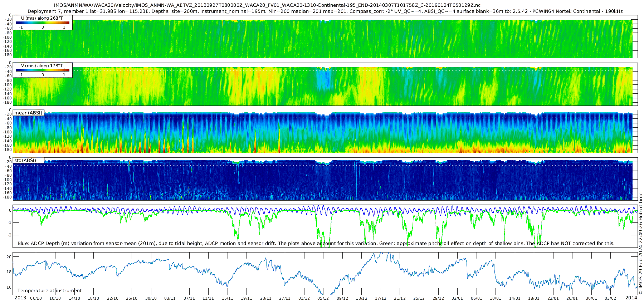This screenshot has width=644, height=304.
Task: Click the 19/11 date tick label
Action: coord(247,298)
